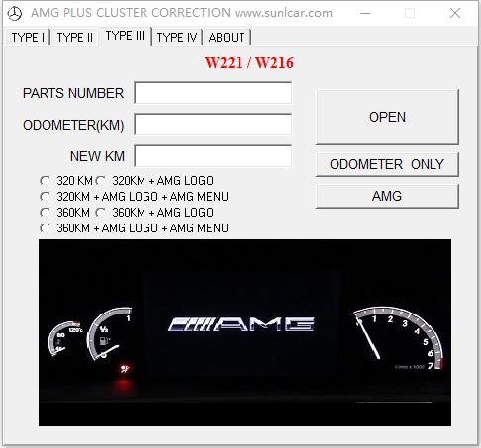Click the PARTS NUMBER input field
The width and height of the screenshot is (481, 448).
[213, 93]
